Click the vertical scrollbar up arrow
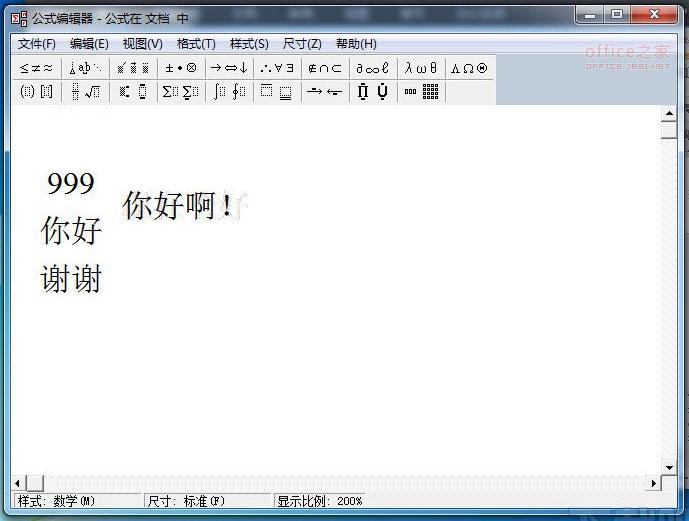The width and height of the screenshot is (689, 521). coord(669,114)
